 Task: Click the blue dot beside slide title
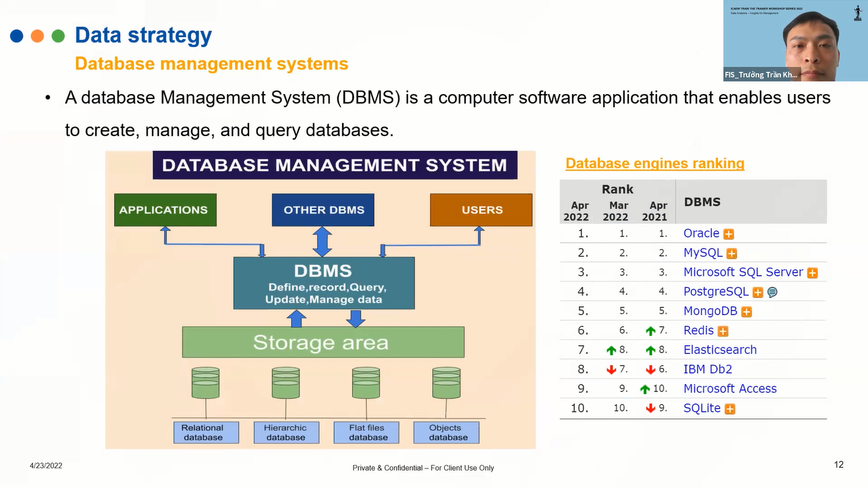[x=17, y=36]
